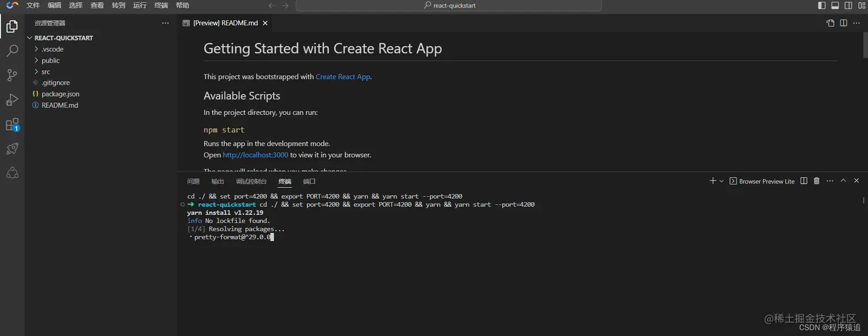This screenshot has height=336, width=868.
Task: Switch to the 输出 panel tab
Action: (x=218, y=181)
